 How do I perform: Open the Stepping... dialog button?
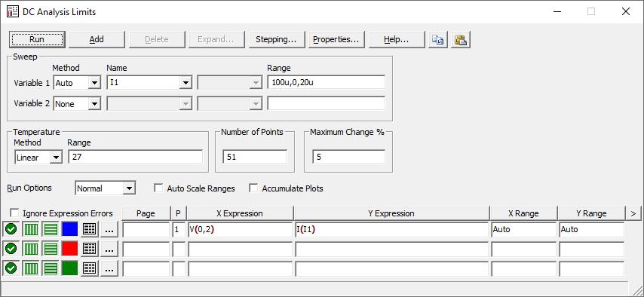point(276,39)
